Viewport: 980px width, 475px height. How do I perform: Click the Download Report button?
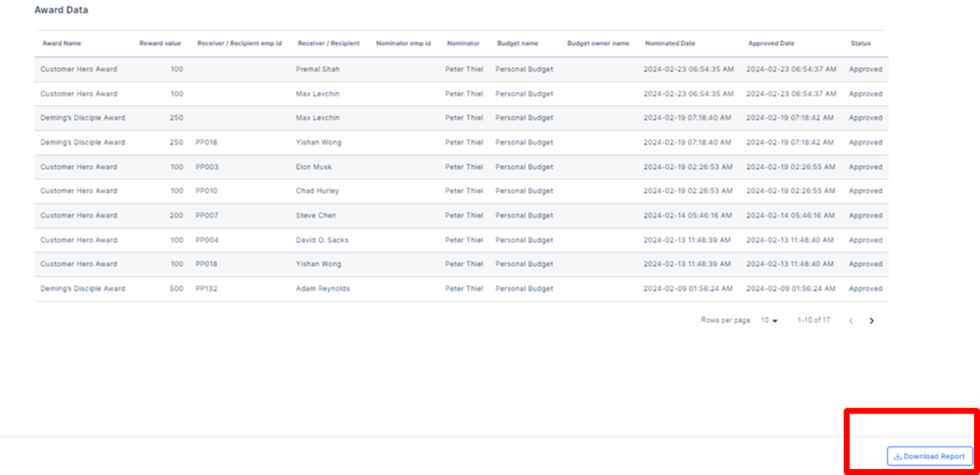929,456
